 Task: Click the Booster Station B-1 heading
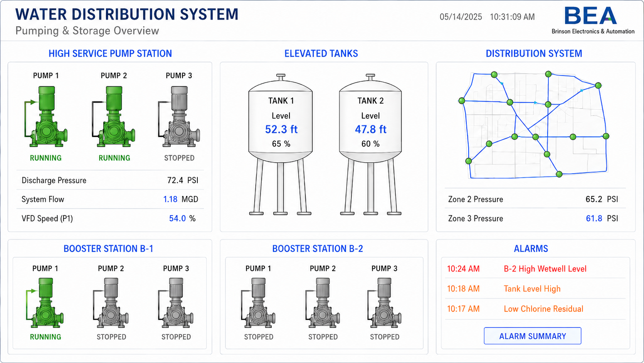pos(108,249)
